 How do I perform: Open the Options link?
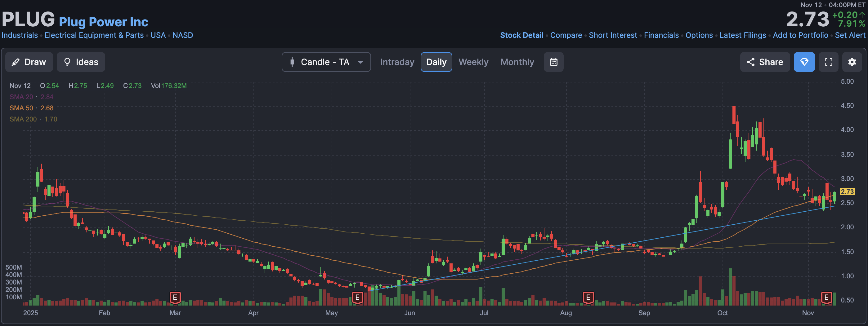pyautogui.click(x=699, y=35)
